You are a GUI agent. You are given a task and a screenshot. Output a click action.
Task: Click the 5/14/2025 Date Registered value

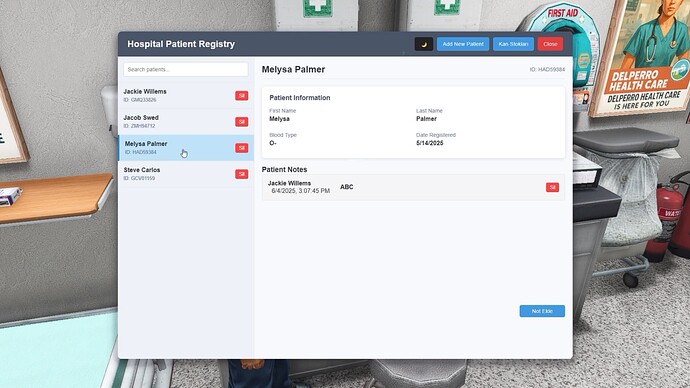point(429,143)
